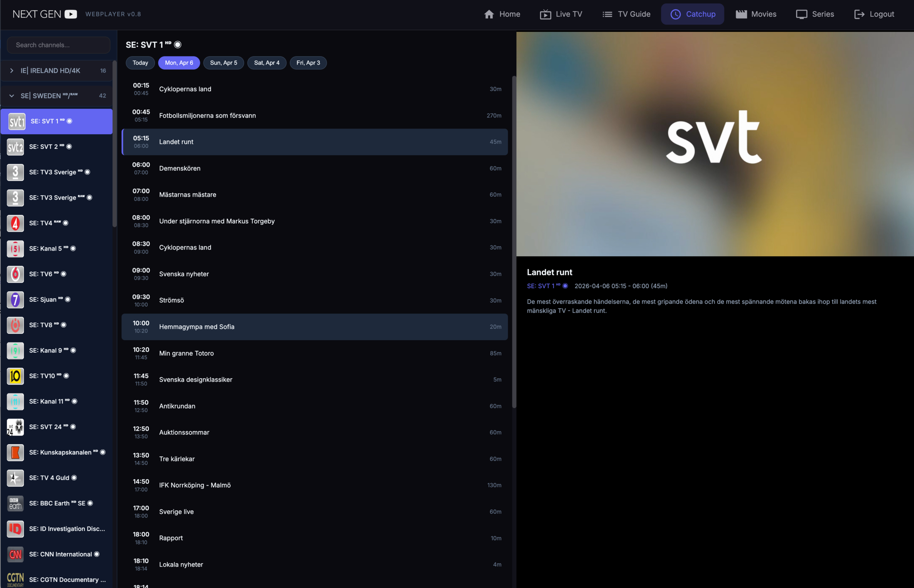914x588 pixels.
Task: Switch the schedule to Today
Action: point(140,62)
